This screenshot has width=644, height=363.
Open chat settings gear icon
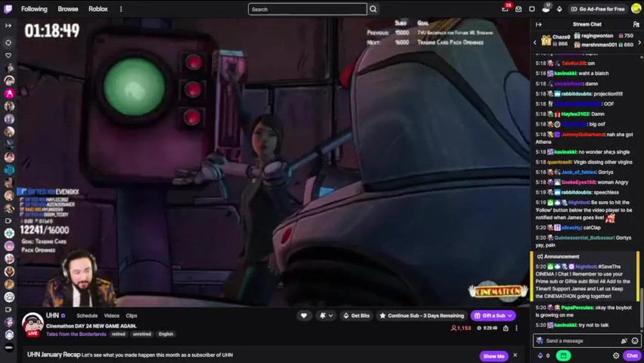616,355
